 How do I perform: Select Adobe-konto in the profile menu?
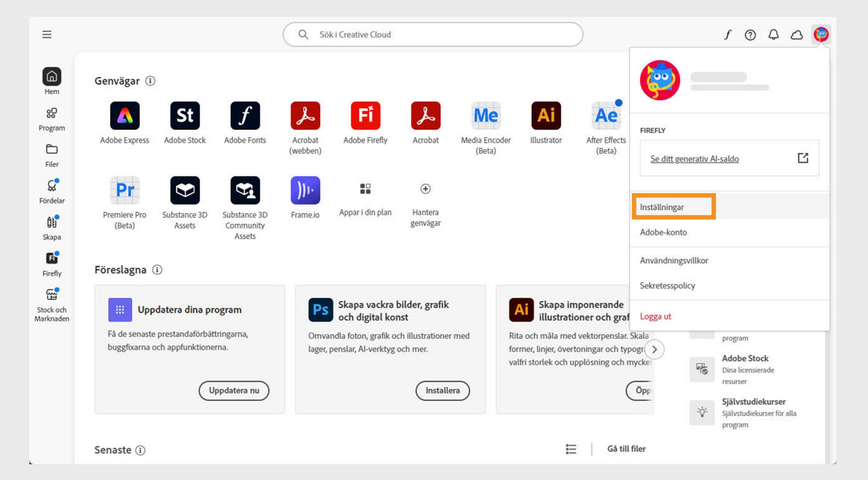[729, 232]
